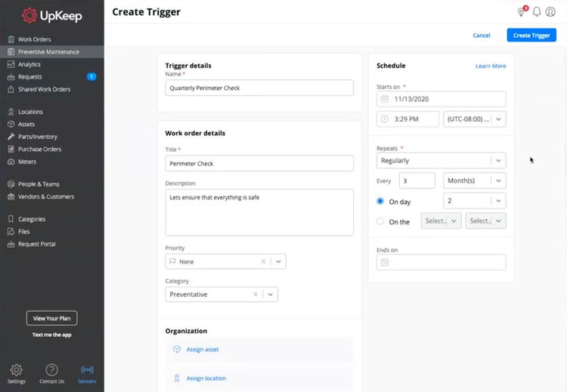Click the notifications bell icon
Viewport: 567px width, 392px height.
(537, 12)
